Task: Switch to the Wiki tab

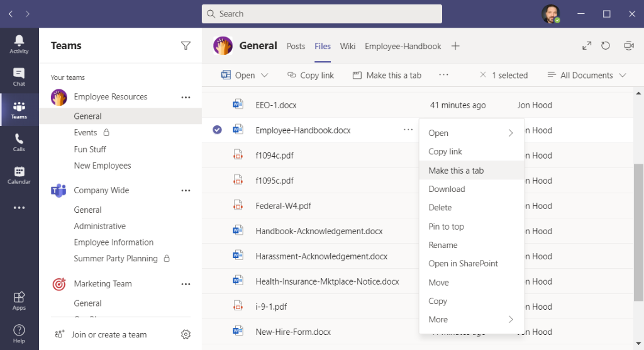Action: (348, 46)
